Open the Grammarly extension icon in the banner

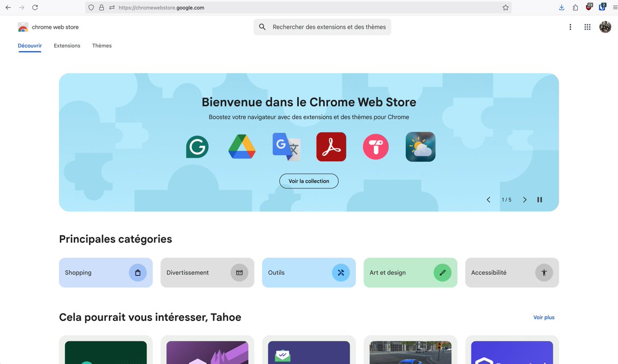pyautogui.click(x=197, y=147)
